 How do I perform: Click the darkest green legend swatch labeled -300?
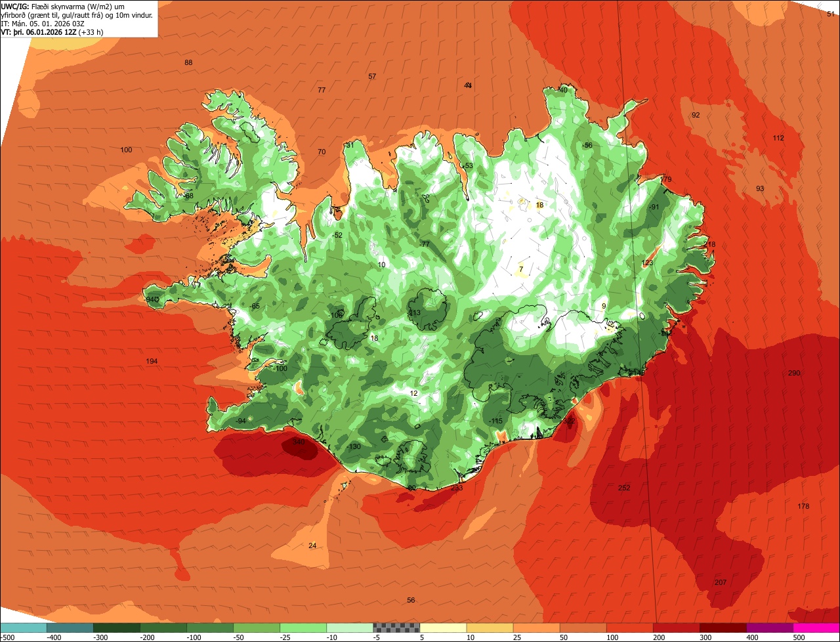click(116, 628)
